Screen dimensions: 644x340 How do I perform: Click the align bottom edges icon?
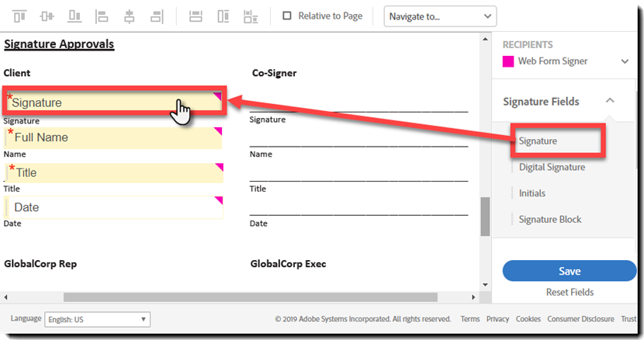coord(74,16)
